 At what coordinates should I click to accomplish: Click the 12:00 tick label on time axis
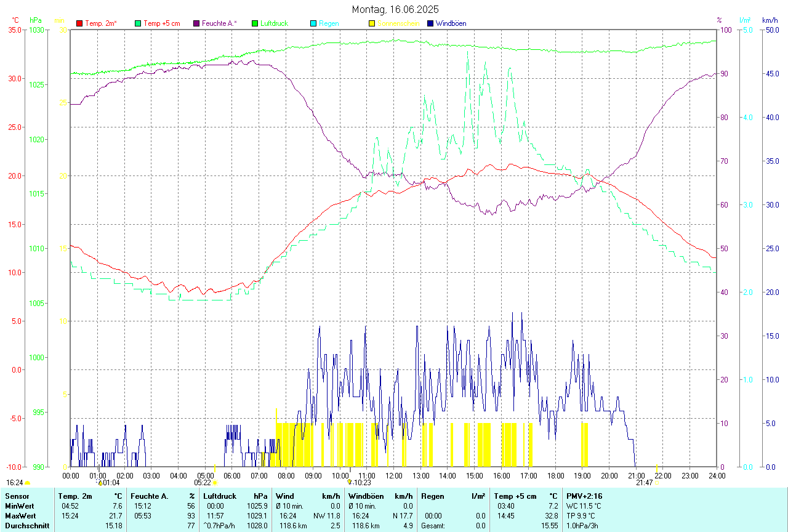(393, 475)
